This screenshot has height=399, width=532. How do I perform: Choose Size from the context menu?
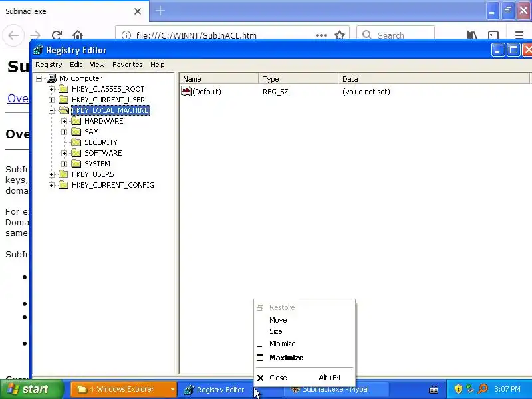[x=305, y=331]
